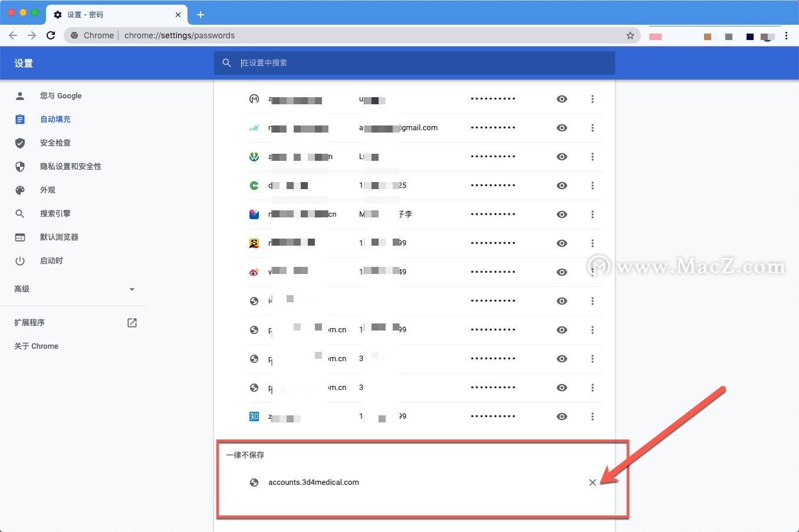Show password for the green W icon row
Screen dimensions: 799x532
562,157
